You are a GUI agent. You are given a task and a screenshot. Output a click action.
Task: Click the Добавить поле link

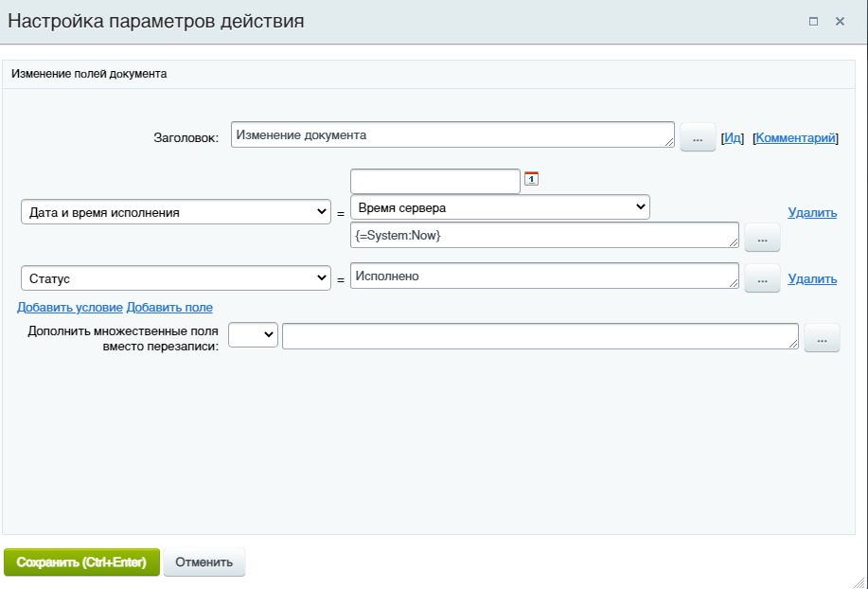click(x=169, y=307)
